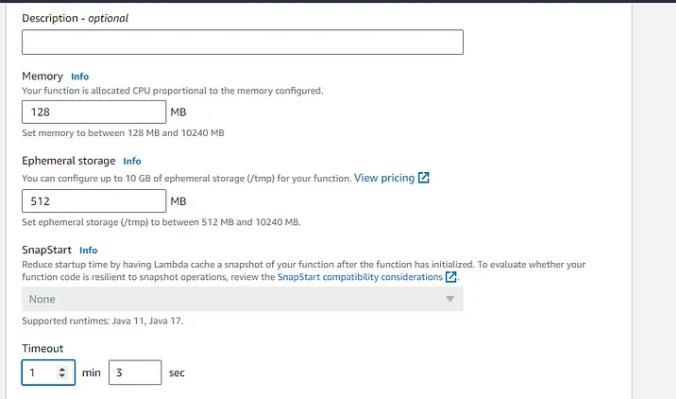Open the Memory Info link
Viewport: 676px width, 399px height.
point(80,77)
